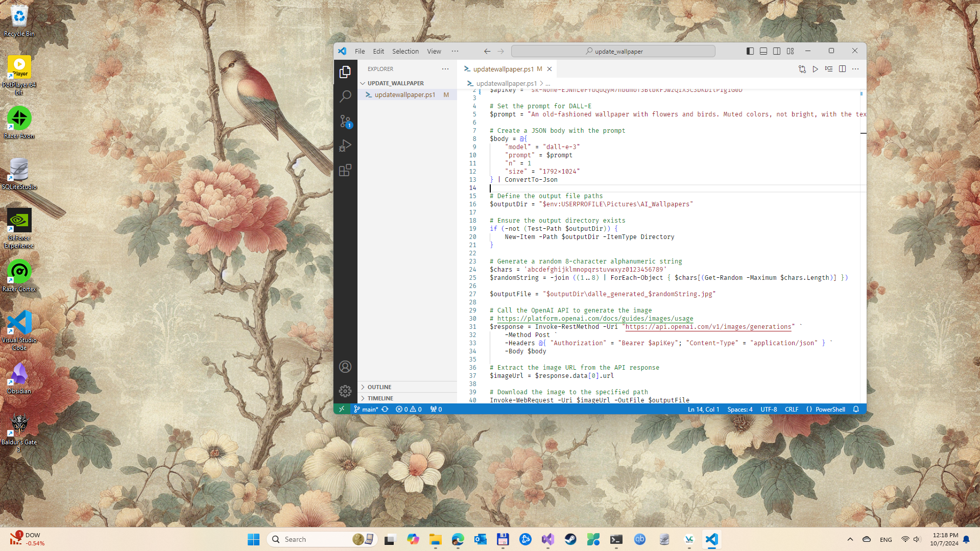
Task: Click the Run PowerShell script play icon
Action: [x=816, y=69]
